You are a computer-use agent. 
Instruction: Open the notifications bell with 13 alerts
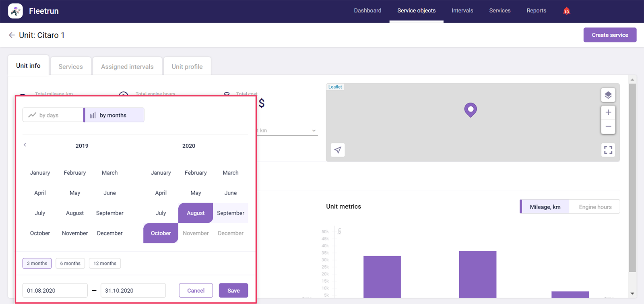[x=566, y=11]
